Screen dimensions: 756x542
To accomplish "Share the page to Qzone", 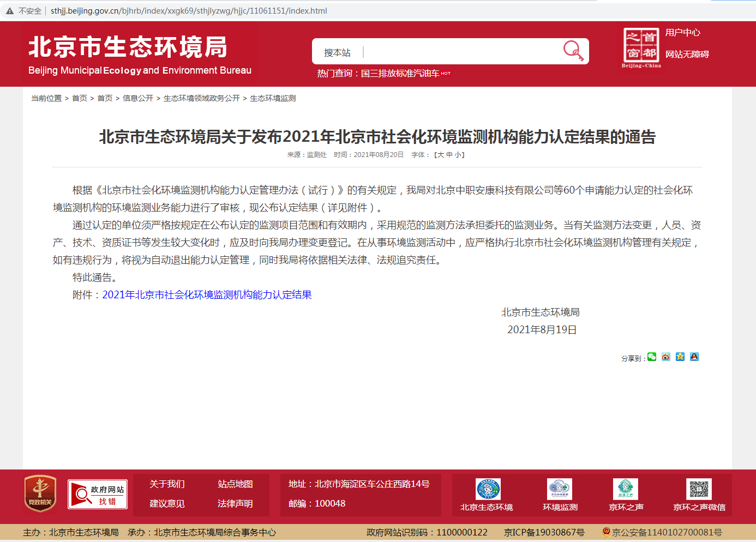I will (x=680, y=357).
